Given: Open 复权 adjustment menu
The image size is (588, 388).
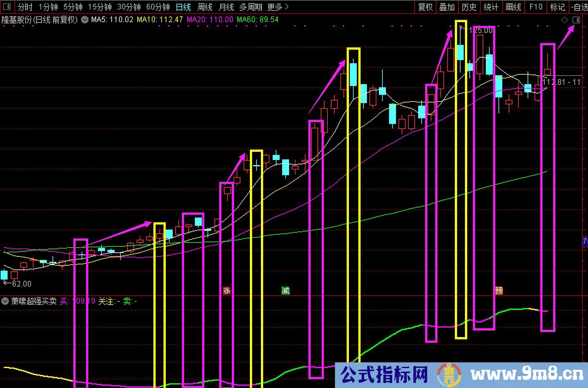Looking at the screenshot, I should click(x=425, y=7).
